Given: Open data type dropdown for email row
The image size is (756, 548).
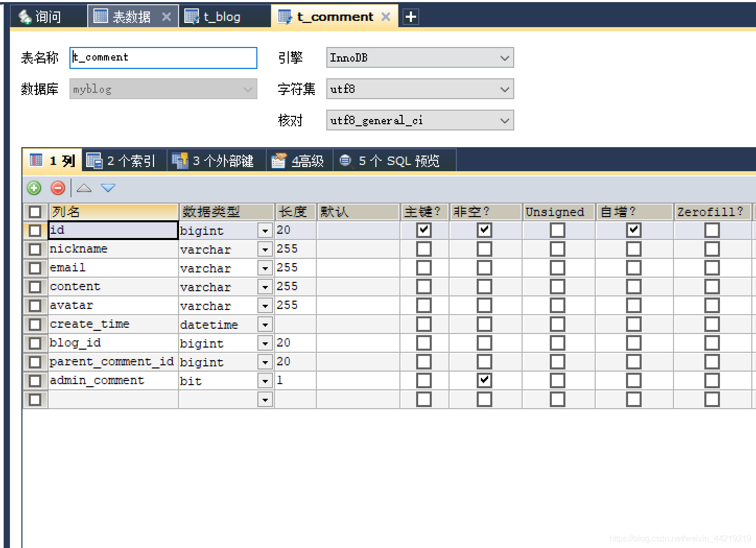Looking at the screenshot, I should (265, 268).
